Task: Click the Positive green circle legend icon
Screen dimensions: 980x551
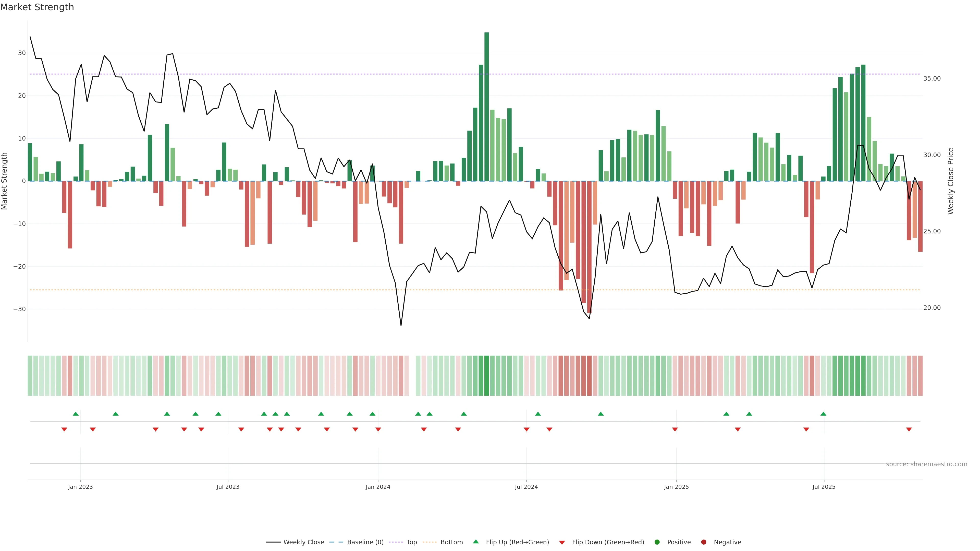Action: click(657, 542)
